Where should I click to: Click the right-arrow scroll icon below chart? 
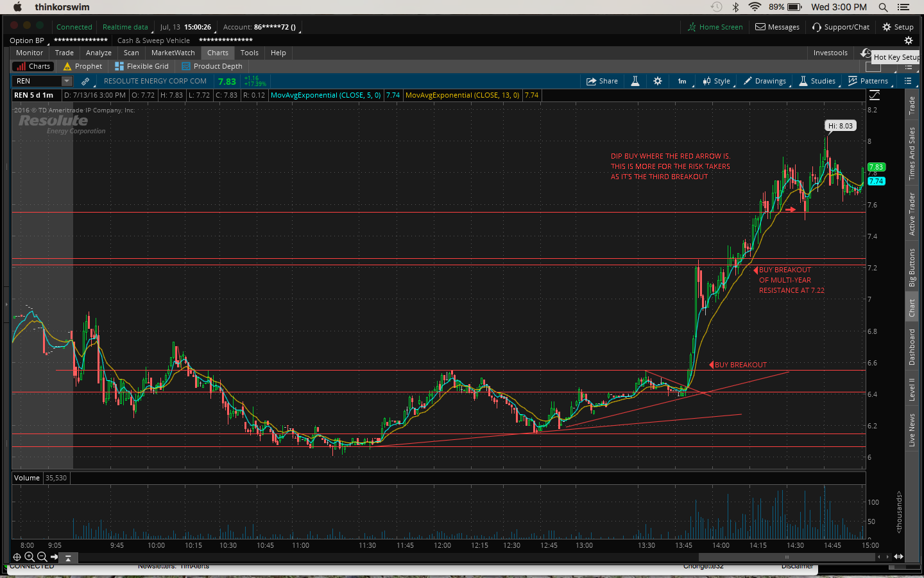point(54,557)
